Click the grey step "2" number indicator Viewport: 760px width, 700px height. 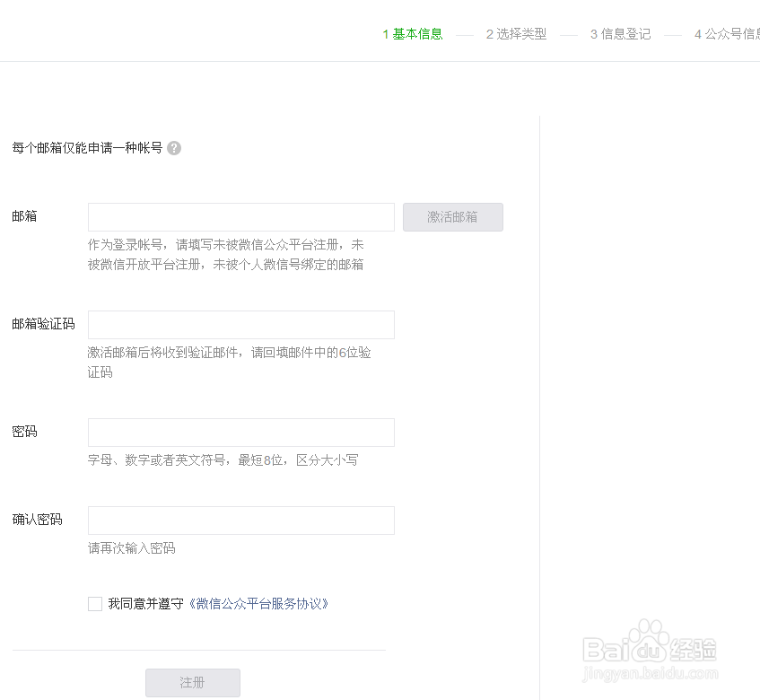(x=489, y=33)
